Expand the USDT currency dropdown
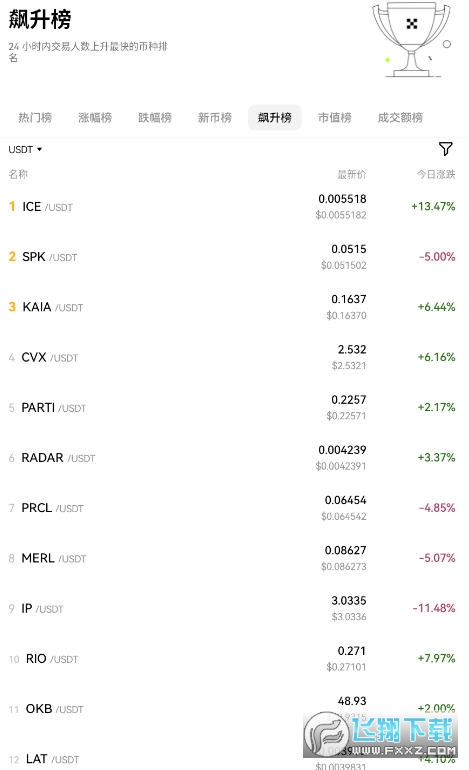The image size is (469, 770). (x=25, y=149)
